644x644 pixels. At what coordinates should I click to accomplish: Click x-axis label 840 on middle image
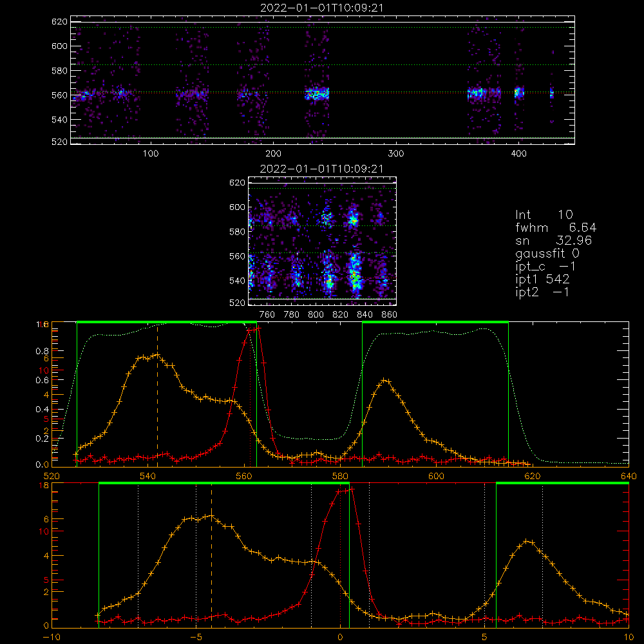click(x=365, y=315)
